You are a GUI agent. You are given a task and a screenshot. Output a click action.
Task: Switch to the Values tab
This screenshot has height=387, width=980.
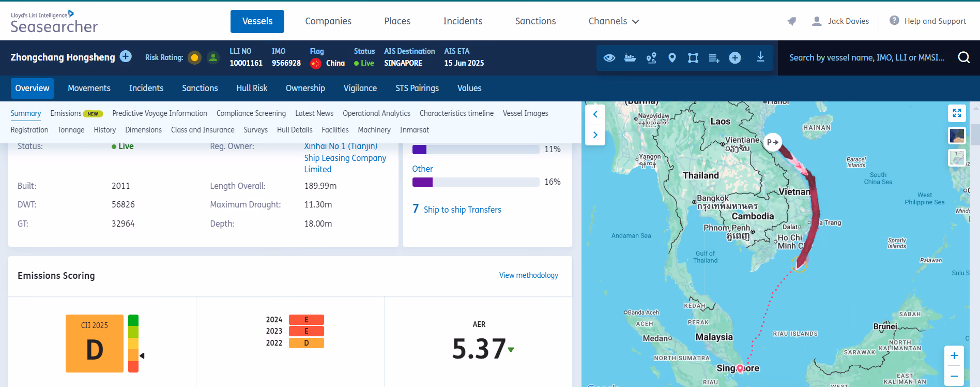coord(469,88)
